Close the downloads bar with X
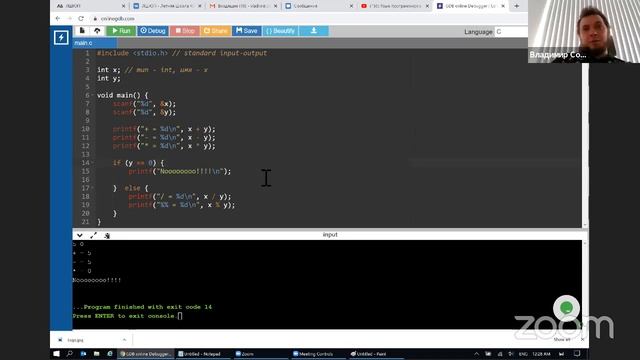 (582, 340)
